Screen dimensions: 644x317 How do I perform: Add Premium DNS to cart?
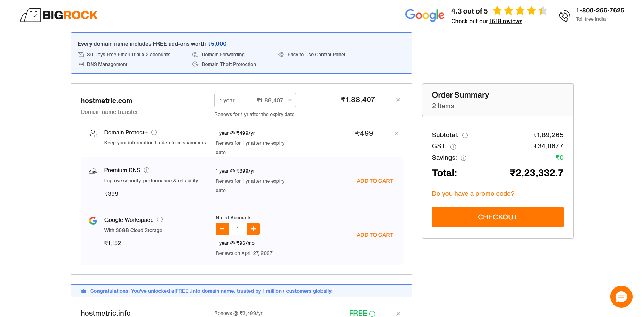point(375,181)
